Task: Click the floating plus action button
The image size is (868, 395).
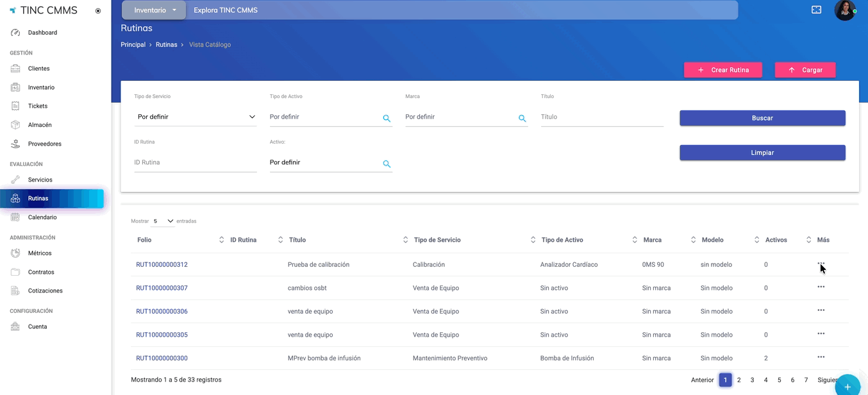Action: pos(847,386)
